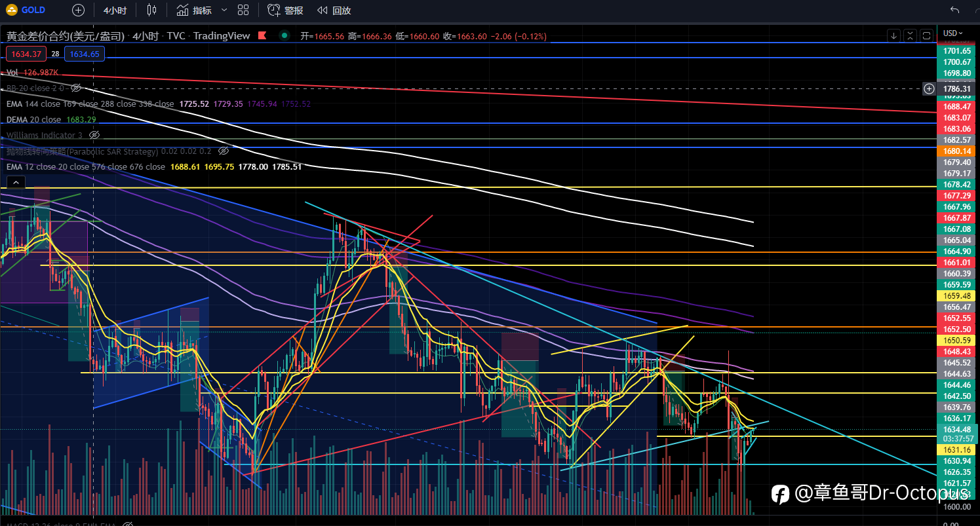
Task: Show the hidden BB 20 close indicator
Action: [x=76, y=88]
